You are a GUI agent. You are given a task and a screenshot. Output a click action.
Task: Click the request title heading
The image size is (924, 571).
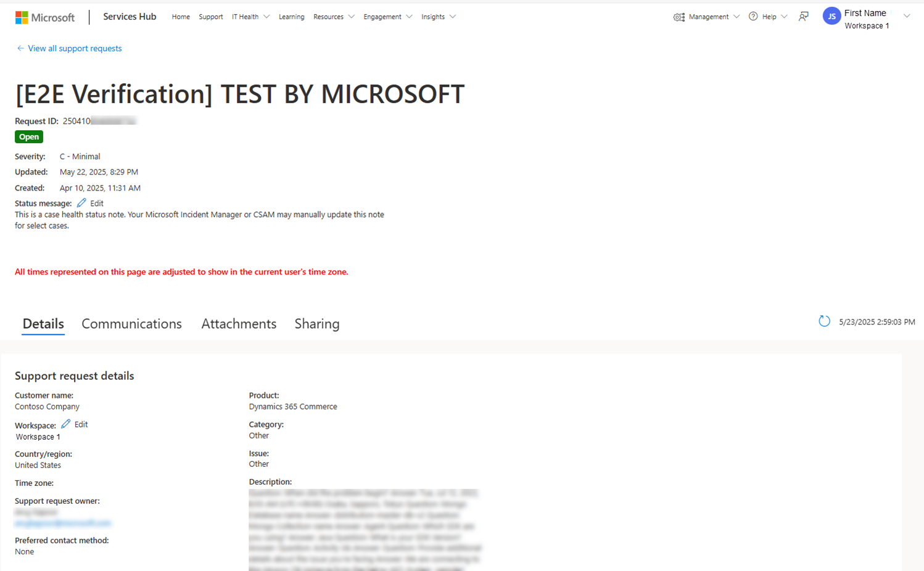click(240, 94)
